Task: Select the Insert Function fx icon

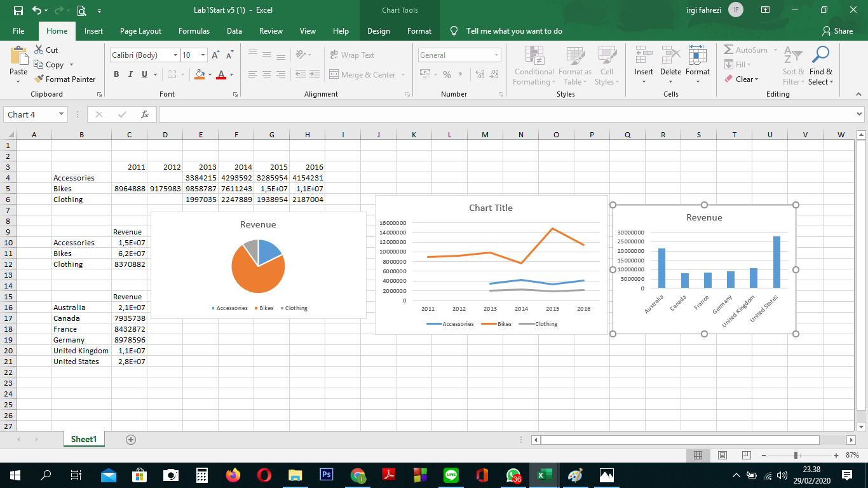Action: click(145, 114)
